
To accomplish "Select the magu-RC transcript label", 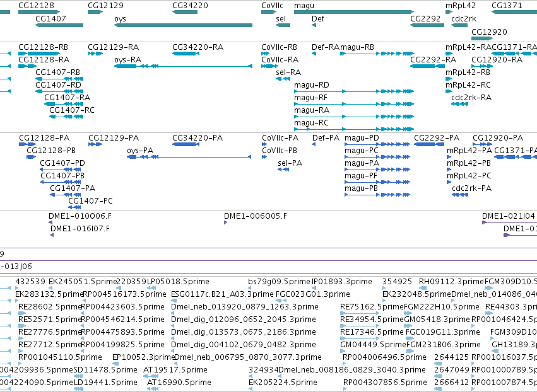I will pyautogui.click(x=311, y=123).
